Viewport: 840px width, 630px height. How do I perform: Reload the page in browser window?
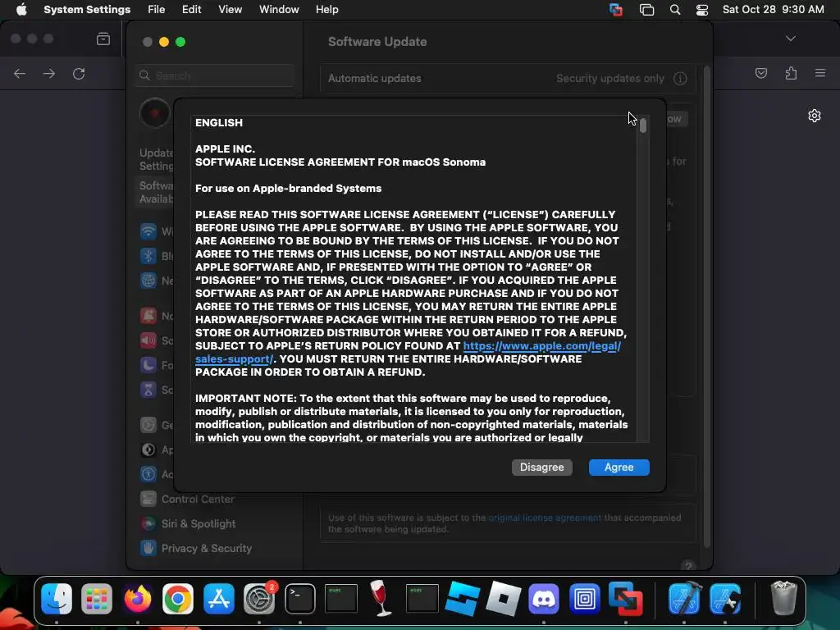point(79,73)
